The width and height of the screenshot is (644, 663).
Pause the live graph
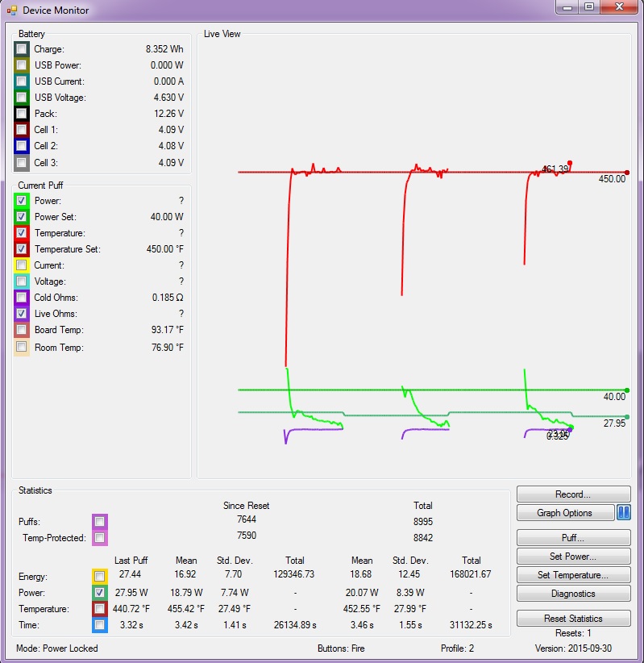(x=624, y=513)
